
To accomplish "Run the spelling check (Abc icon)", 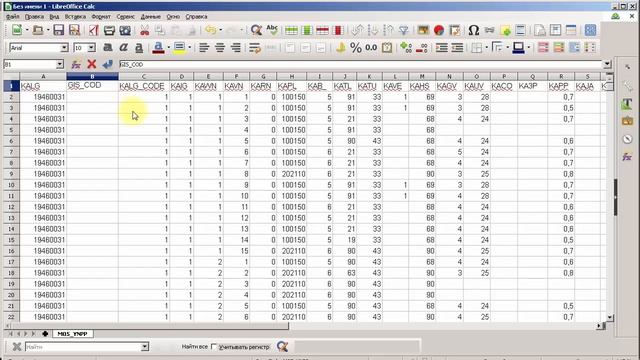I will click(272, 30).
